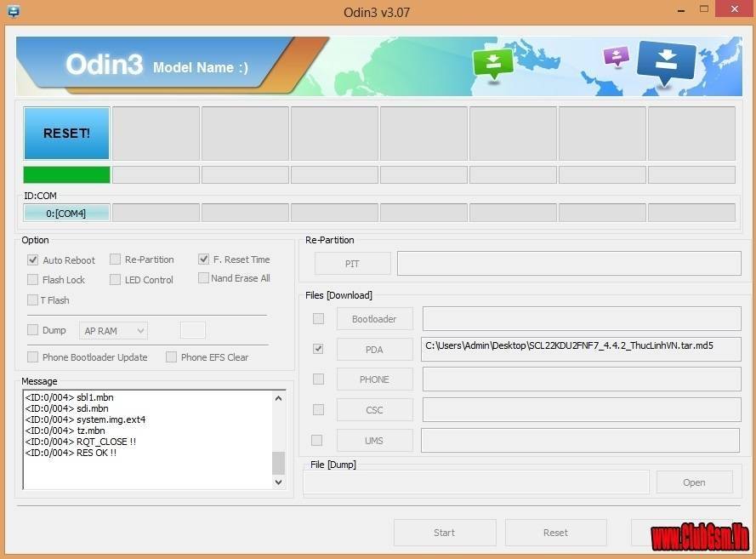The image size is (756, 559).
Task: Enable the Phone EFS Clear checkbox
Action: 171,357
